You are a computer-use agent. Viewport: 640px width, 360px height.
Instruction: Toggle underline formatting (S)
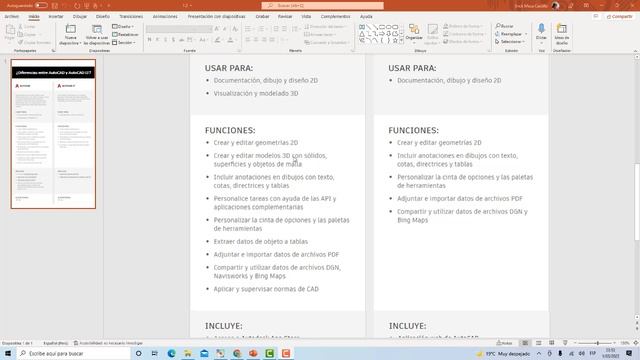coord(166,40)
